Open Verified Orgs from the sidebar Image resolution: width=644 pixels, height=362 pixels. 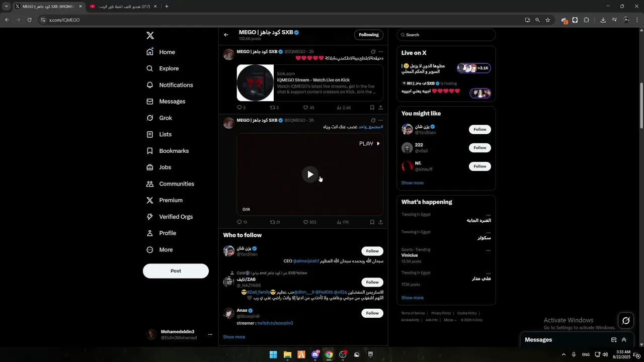click(170, 217)
